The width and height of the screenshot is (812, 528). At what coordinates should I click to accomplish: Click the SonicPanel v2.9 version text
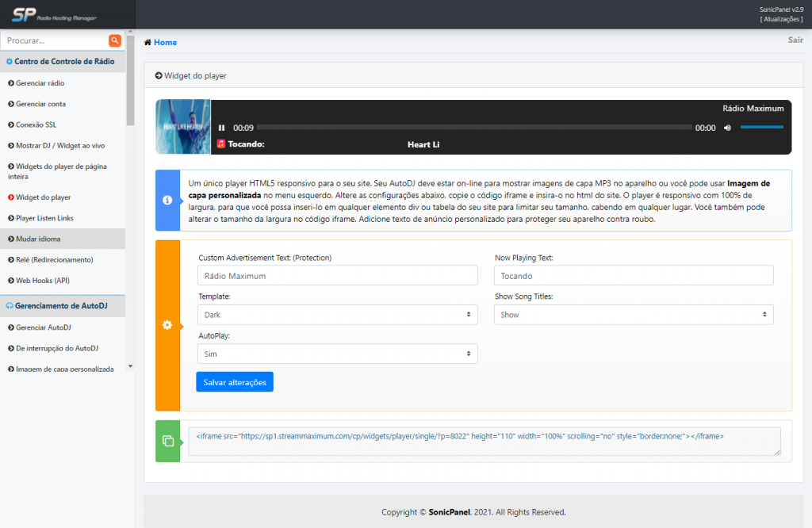tap(781, 10)
